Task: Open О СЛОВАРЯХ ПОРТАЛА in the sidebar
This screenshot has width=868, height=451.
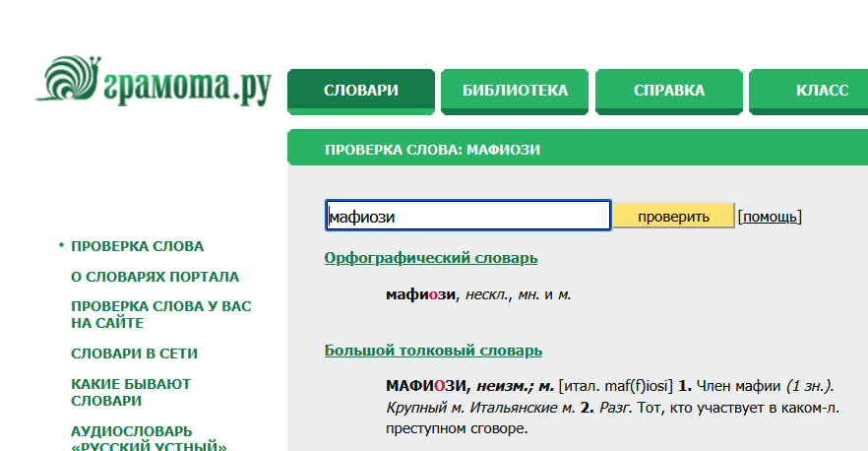Action: click(x=155, y=277)
